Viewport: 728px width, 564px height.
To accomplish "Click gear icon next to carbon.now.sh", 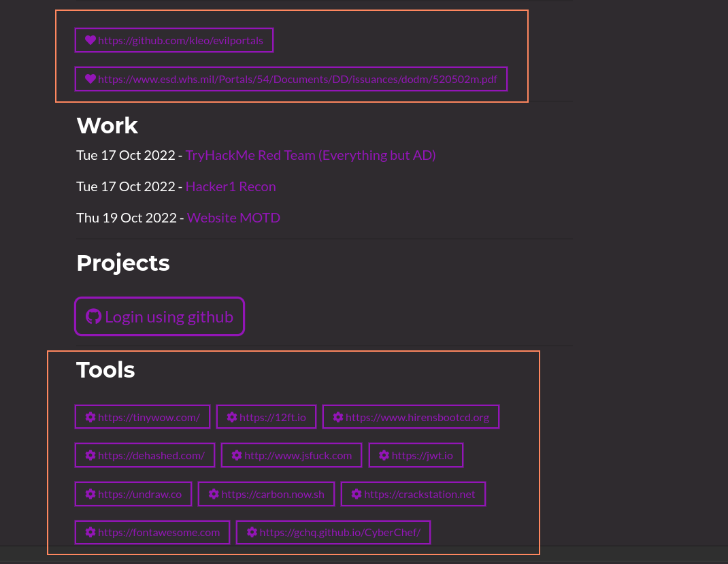I will point(214,494).
